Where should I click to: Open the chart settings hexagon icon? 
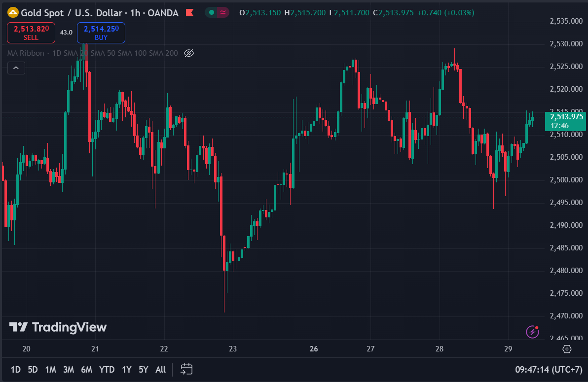click(567, 349)
